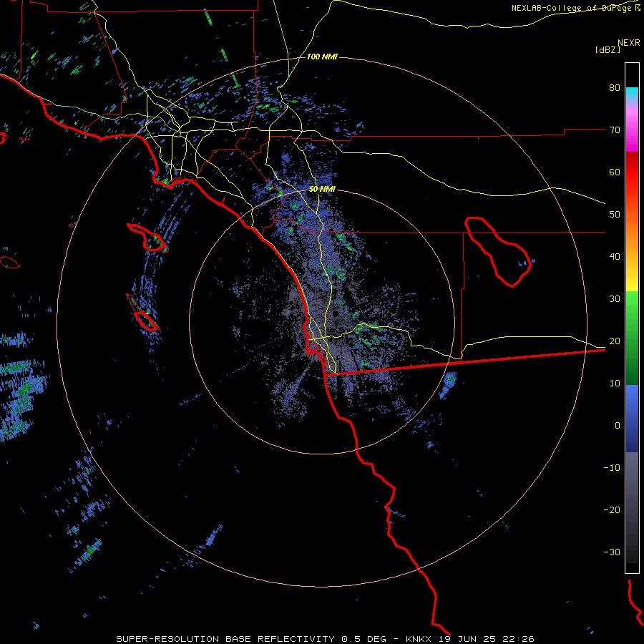Image resolution: width=644 pixels, height=644 pixels.
Task: Select the 50 dBZ scale value
Action: pos(615,215)
